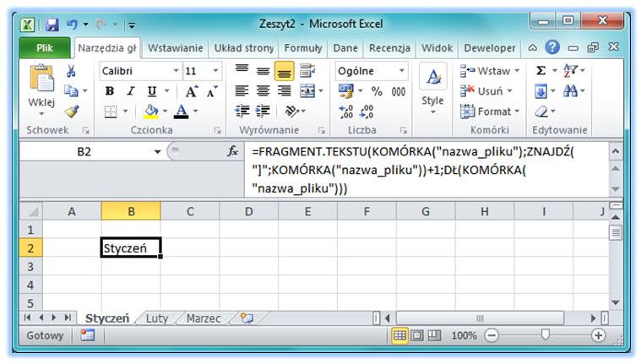Click the Usuń delete cells button

tap(486, 91)
